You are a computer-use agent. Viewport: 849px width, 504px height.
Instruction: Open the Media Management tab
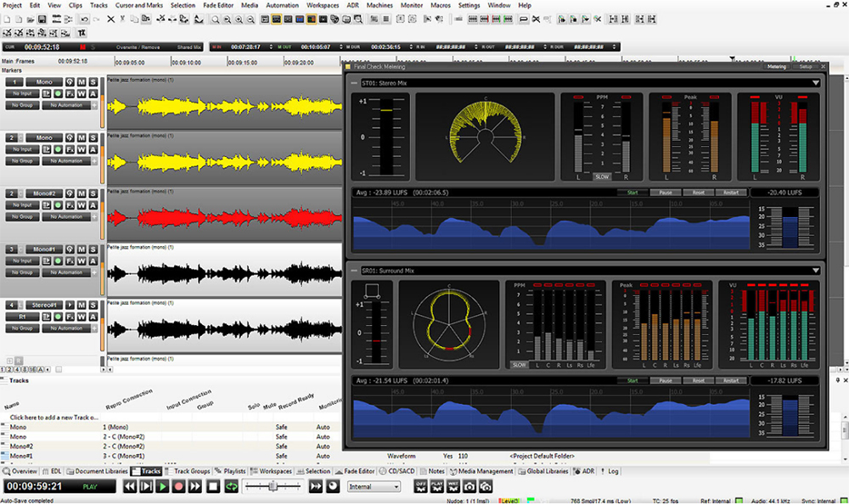tap(481, 471)
